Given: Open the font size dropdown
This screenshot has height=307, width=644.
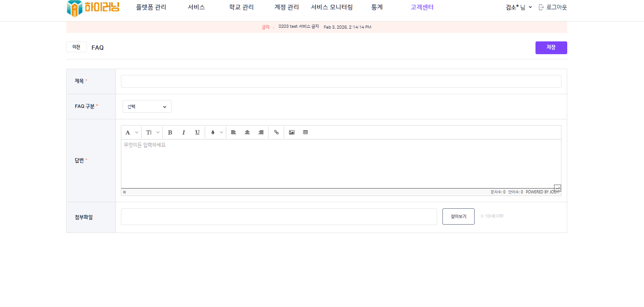Looking at the screenshot, I should click(x=152, y=132).
